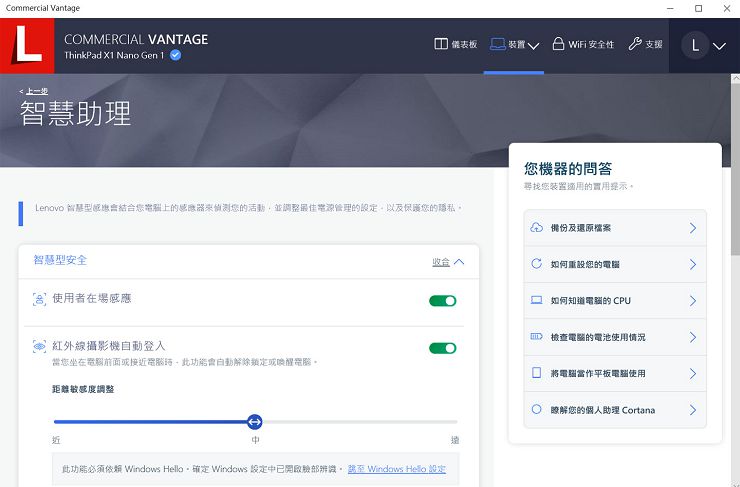Open the 瞭解您的個人助理 Cortana tip
The image size is (740, 487).
tap(615, 410)
